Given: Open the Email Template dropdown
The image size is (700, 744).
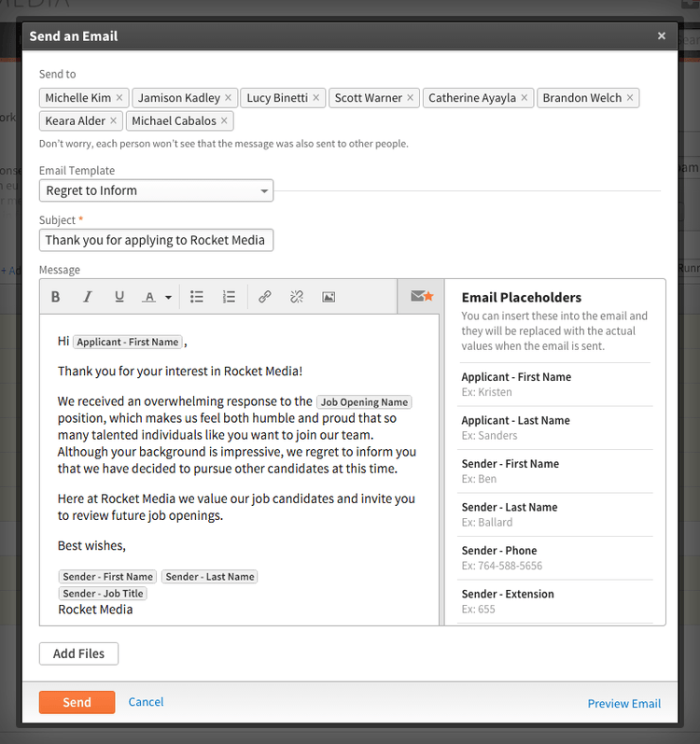Looking at the screenshot, I should point(156,190).
